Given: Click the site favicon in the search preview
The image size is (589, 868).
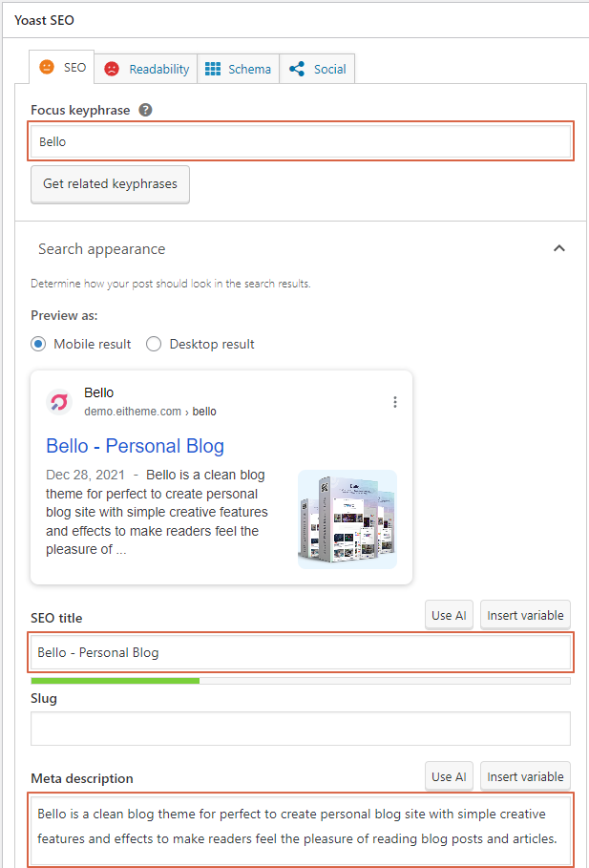Looking at the screenshot, I should point(59,402).
